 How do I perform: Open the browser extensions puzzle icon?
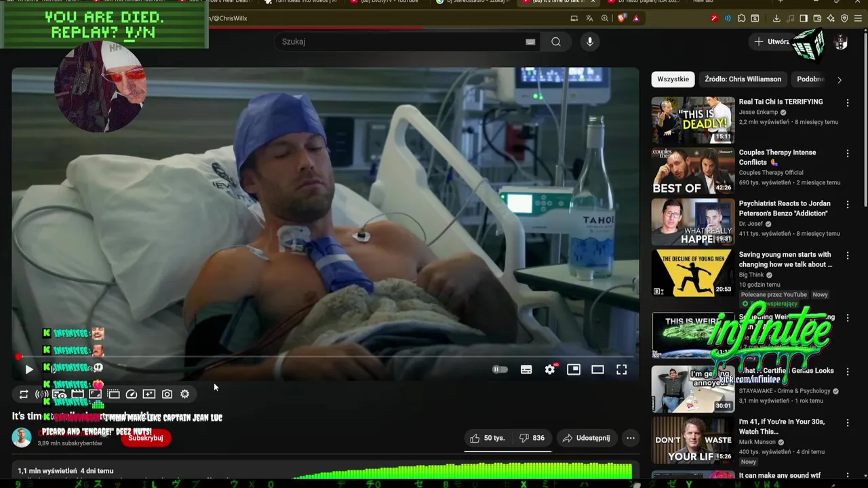tap(741, 18)
